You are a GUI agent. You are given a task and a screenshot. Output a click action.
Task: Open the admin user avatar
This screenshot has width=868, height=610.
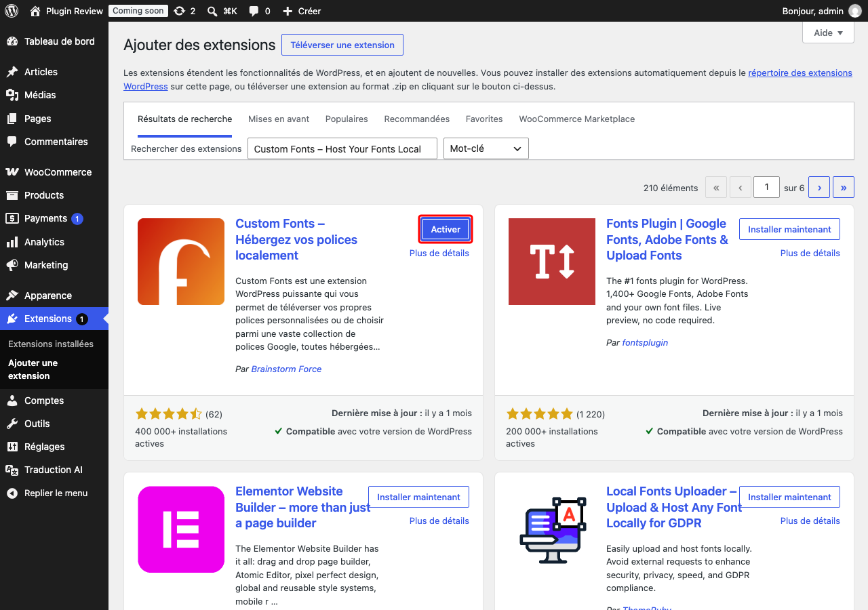click(855, 11)
